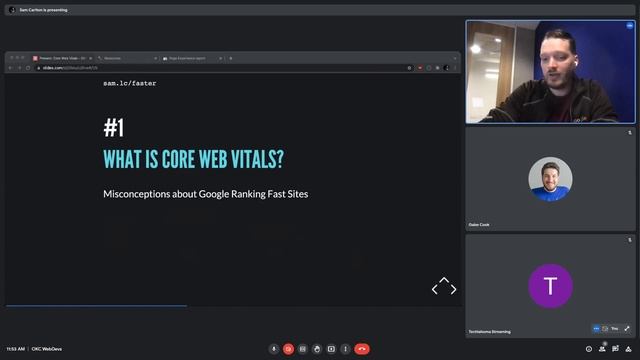Select Galen Cook participant tile
Screen dimensions: 640x360
[x=551, y=179]
